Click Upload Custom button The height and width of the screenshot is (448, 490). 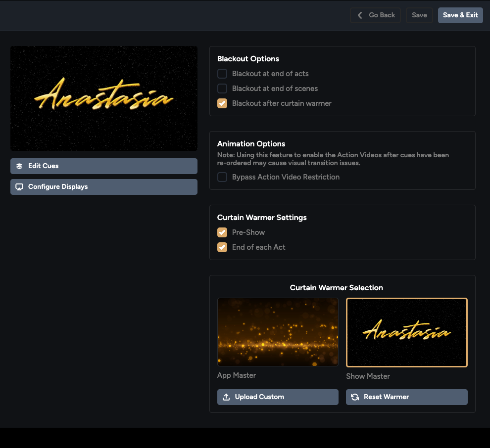[x=278, y=397]
